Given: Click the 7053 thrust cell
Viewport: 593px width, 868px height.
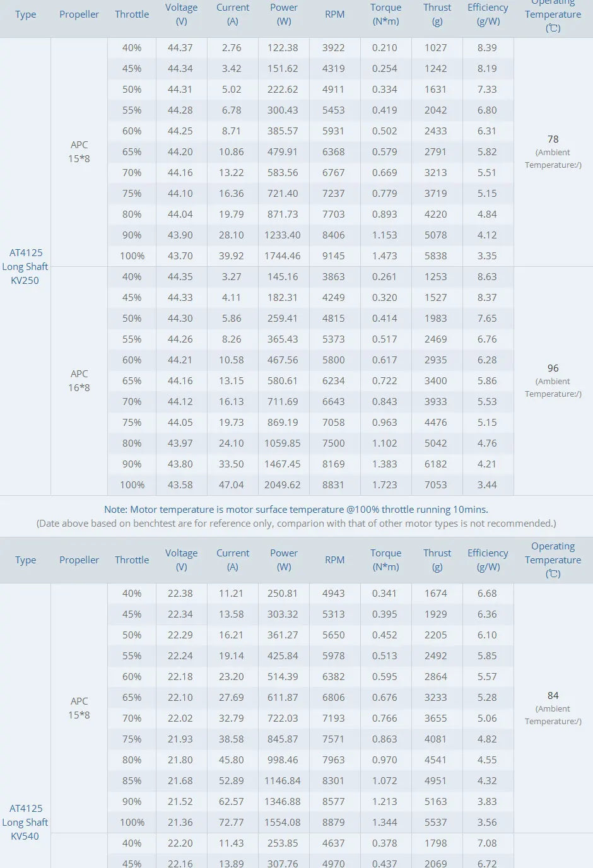Looking at the screenshot, I should [435, 485].
